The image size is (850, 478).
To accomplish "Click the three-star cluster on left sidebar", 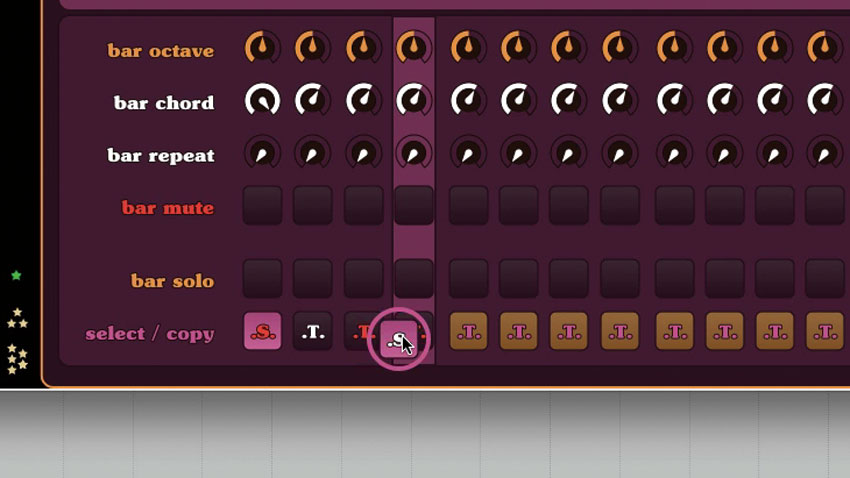I will tap(17, 318).
